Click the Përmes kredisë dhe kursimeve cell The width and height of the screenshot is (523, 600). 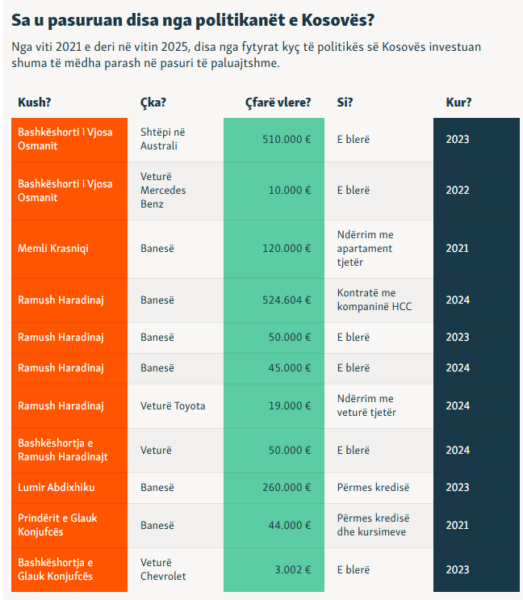[379, 525]
